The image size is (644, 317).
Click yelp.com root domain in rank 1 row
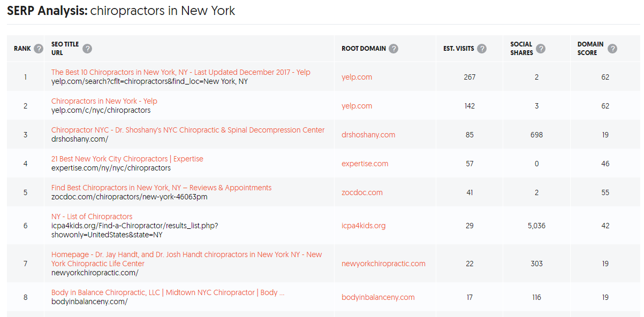point(357,77)
